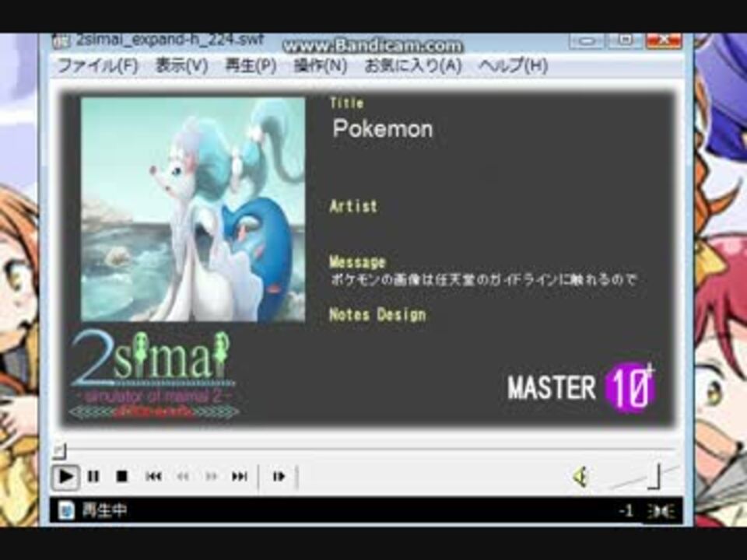The height and width of the screenshot is (560, 747).
Task: Skip to the previous track
Action: click(153, 476)
